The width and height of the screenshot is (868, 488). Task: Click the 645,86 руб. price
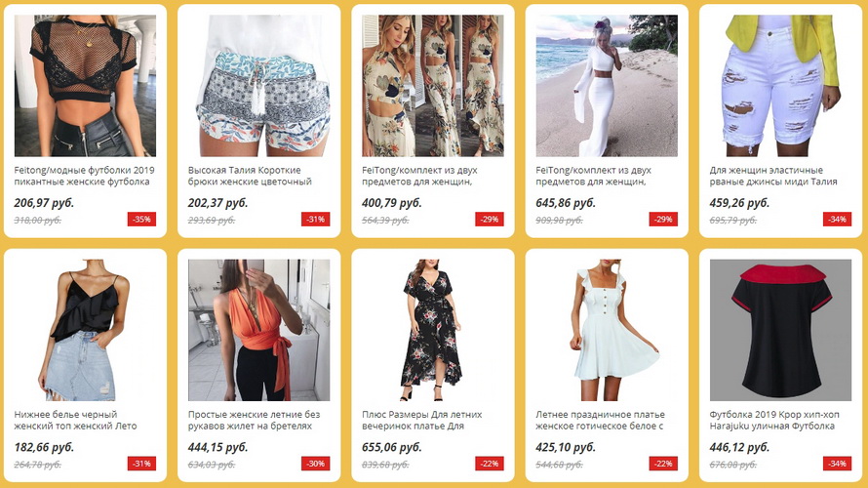click(x=566, y=203)
